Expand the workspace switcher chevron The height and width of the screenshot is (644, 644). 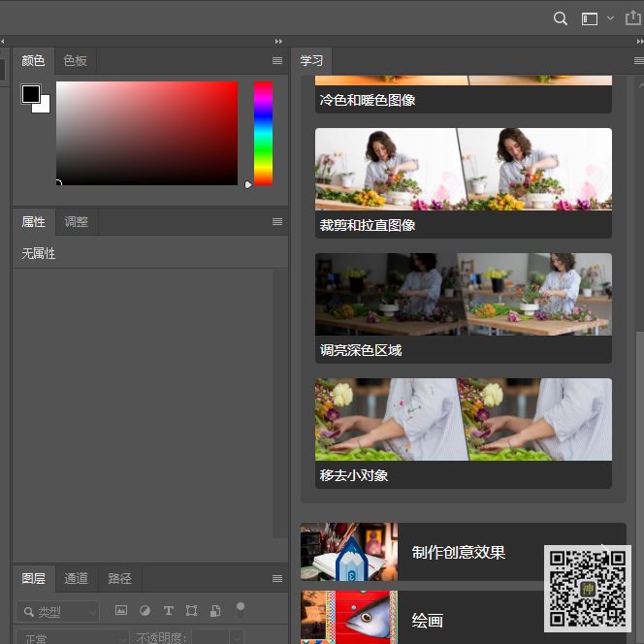click(x=611, y=18)
